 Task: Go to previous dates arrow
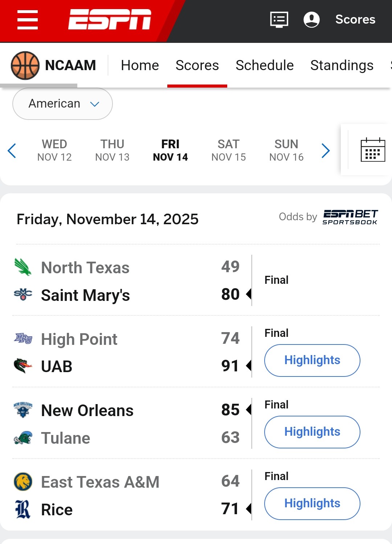(x=12, y=151)
